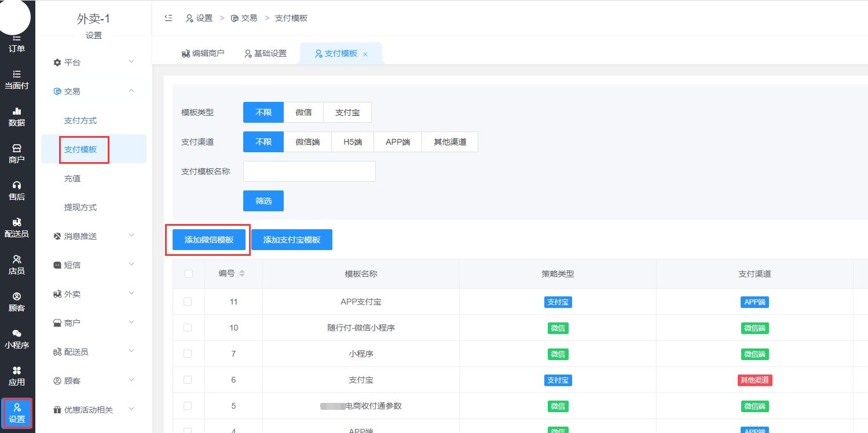The image size is (868, 433).
Task: Expand the 顾客 menu group in settings
Action: (x=94, y=380)
